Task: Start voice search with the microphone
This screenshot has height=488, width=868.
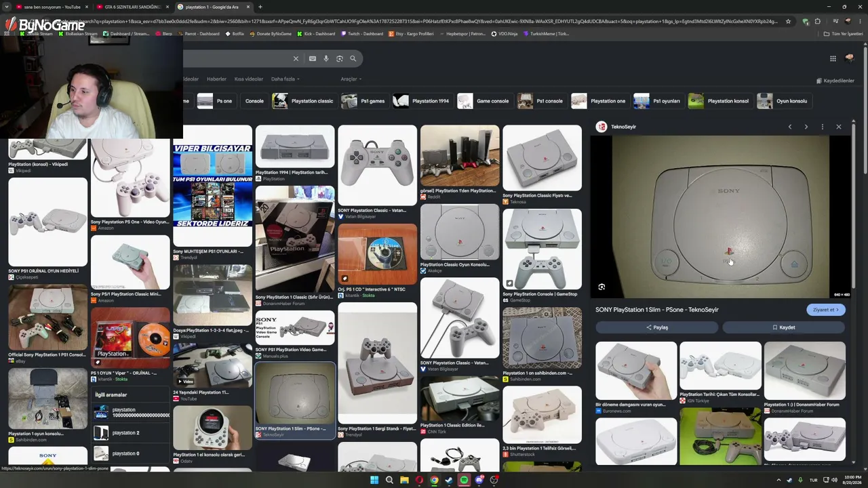Action: (326, 58)
